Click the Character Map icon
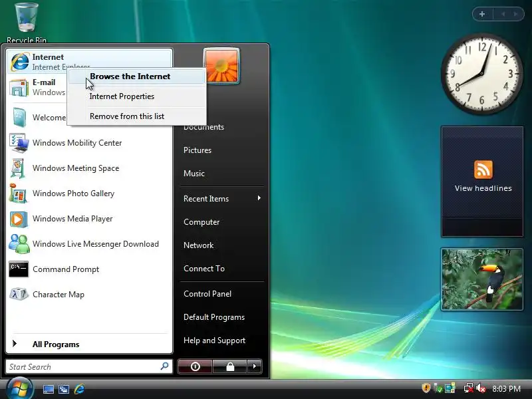The height and width of the screenshot is (399, 532). click(19, 294)
